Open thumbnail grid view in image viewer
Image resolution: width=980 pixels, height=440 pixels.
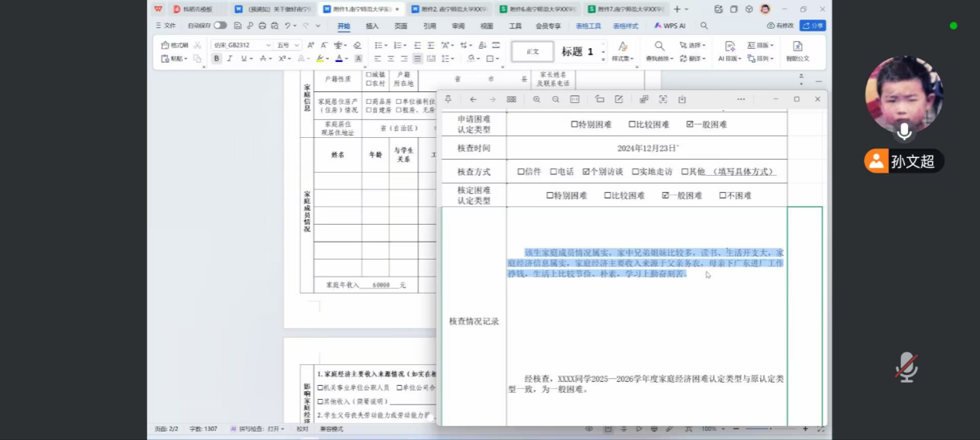(511, 99)
